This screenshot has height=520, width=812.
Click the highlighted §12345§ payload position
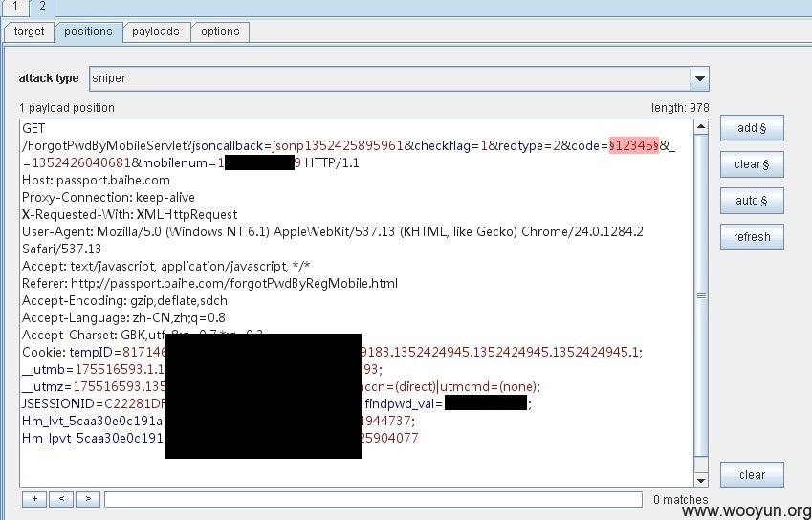(634, 146)
